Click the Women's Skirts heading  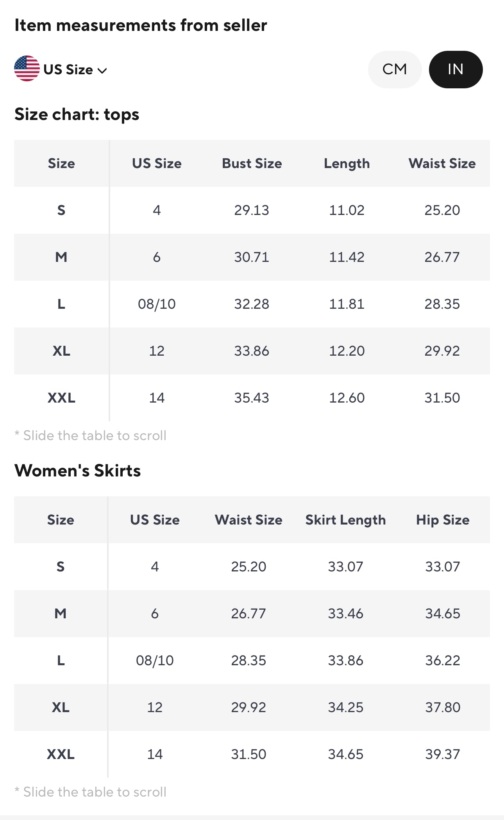pos(77,471)
